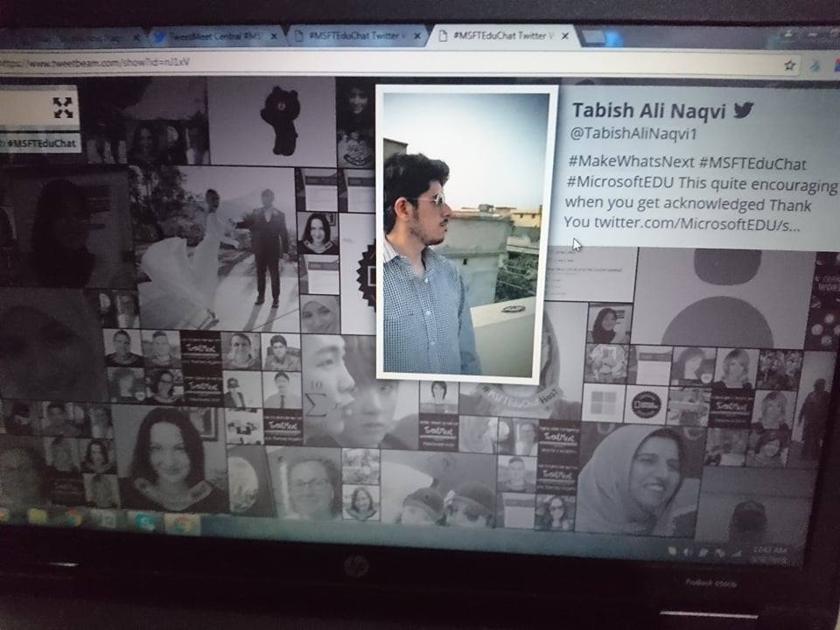Select the wedding couple photo thumbnail
840x630 pixels.
[x=217, y=248]
